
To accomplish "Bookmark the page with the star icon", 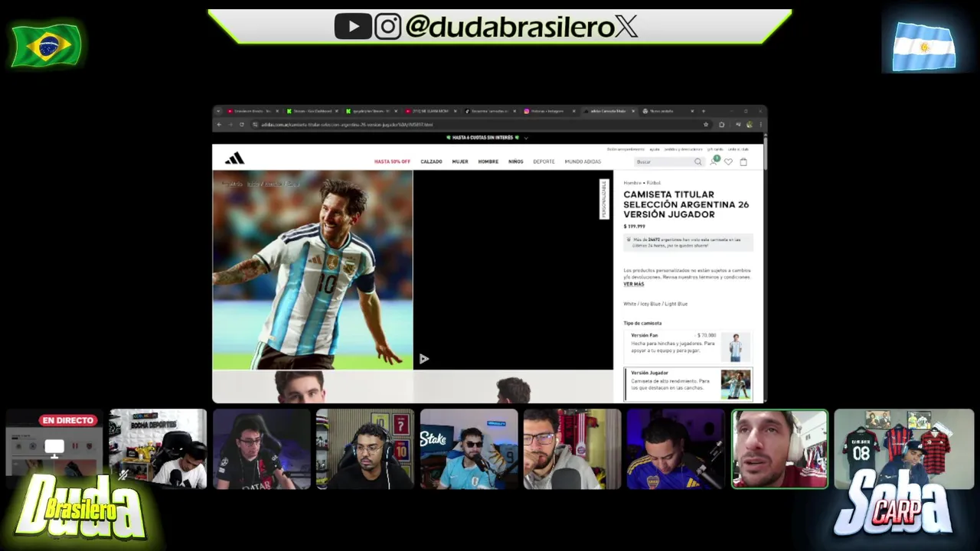I will 706,125.
